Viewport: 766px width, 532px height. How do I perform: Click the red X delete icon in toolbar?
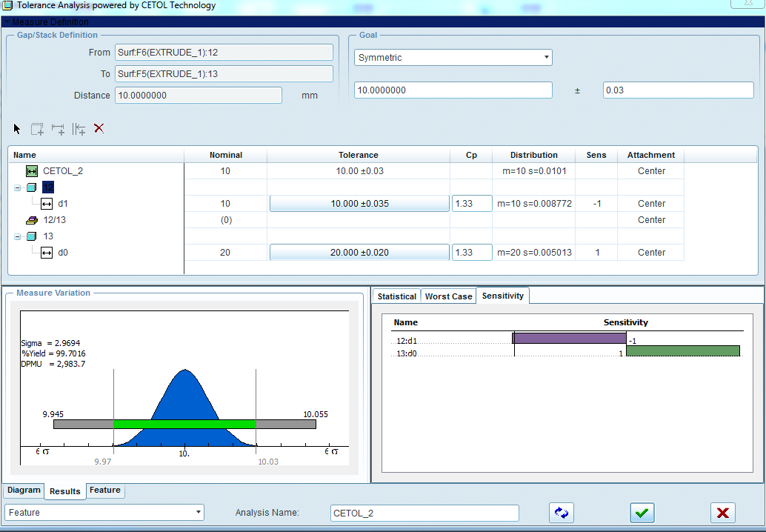click(x=99, y=128)
